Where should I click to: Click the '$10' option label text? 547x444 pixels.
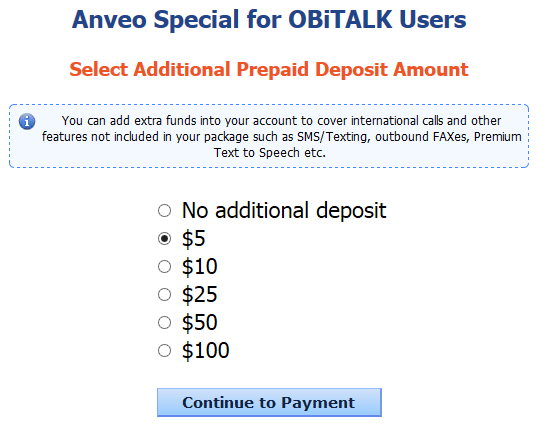[200, 267]
